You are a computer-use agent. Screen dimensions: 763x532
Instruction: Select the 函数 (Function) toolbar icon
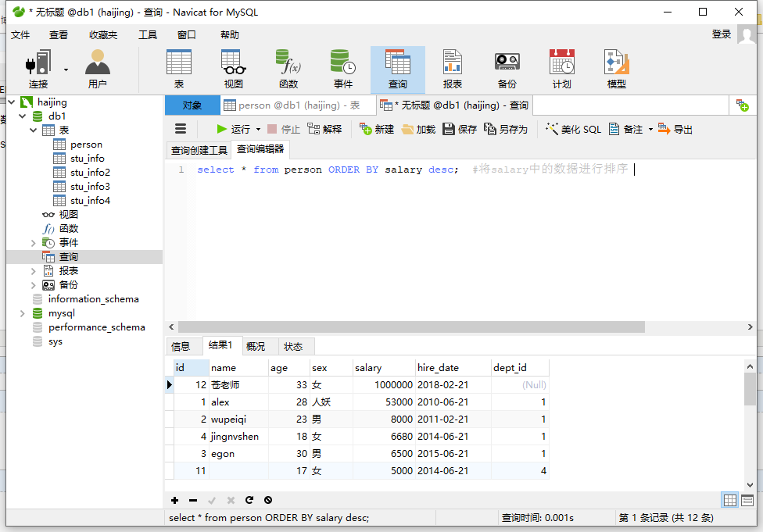tap(288, 69)
